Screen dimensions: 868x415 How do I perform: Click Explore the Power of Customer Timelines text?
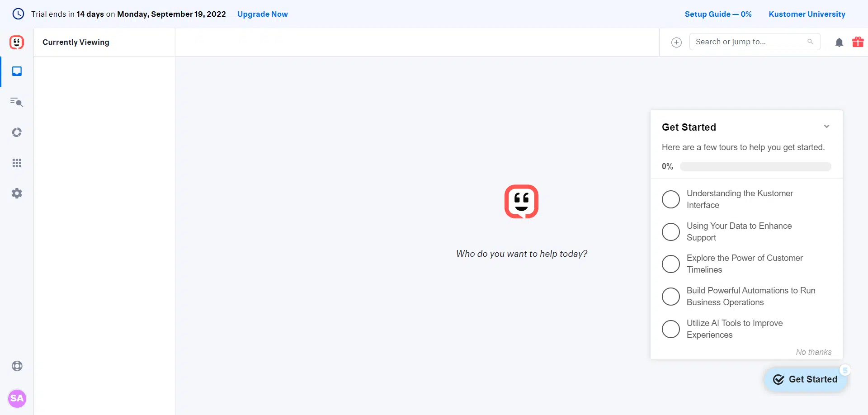(745, 264)
